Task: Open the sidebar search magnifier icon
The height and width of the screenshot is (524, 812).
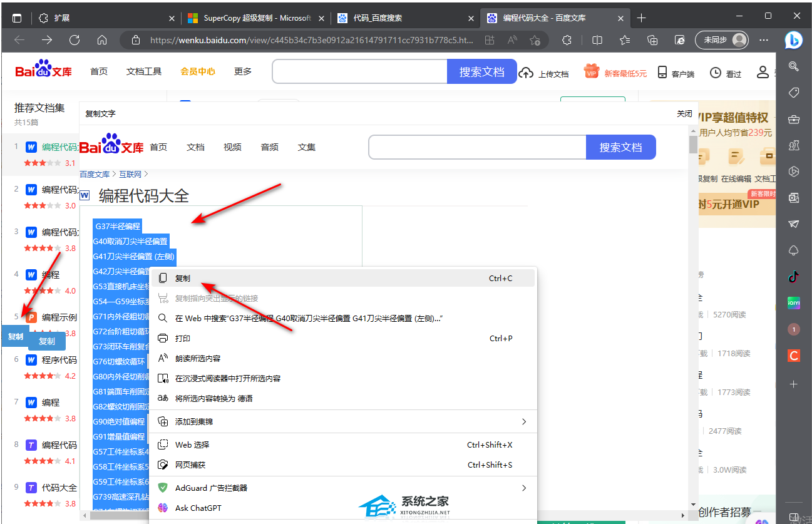Action: (x=794, y=66)
